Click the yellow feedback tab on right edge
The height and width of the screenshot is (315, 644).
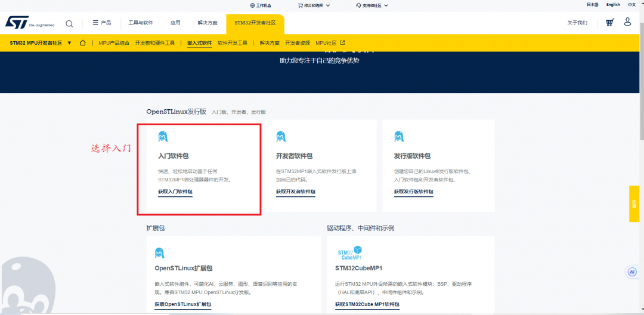(x=634, y=203)
